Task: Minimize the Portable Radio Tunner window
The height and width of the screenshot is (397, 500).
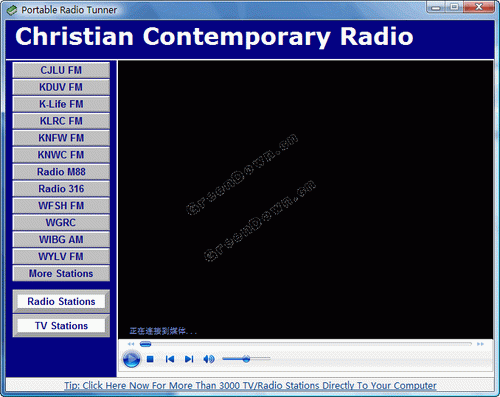Action: tap(436, 7)
